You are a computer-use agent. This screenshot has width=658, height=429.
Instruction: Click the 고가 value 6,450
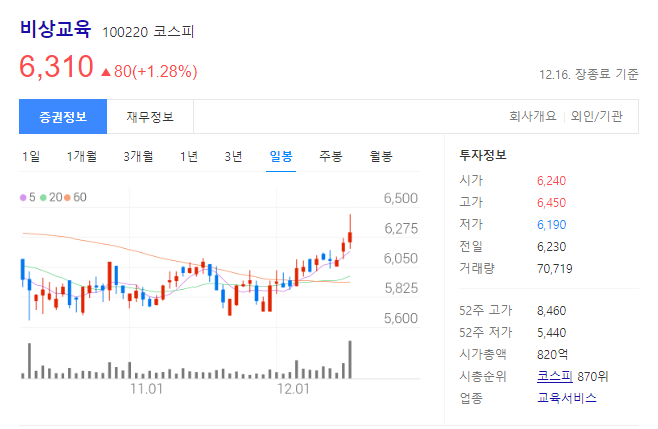coord(551,203)
